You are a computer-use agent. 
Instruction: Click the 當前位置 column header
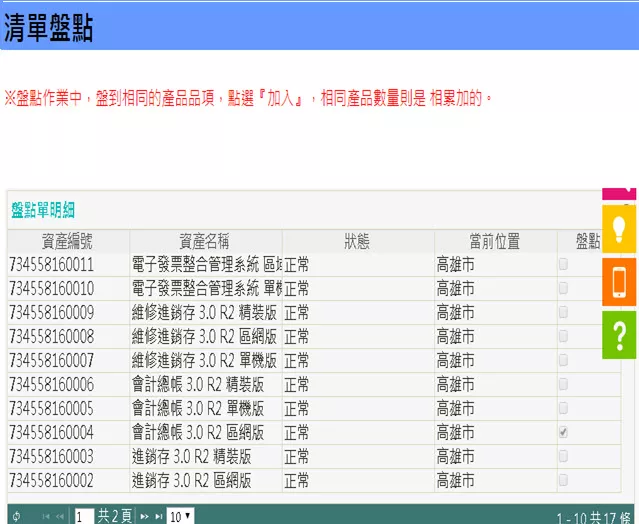[494, 241]
